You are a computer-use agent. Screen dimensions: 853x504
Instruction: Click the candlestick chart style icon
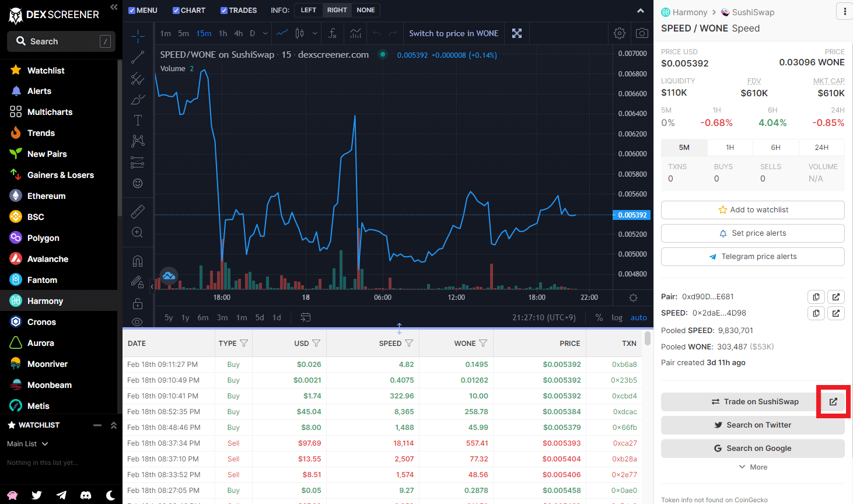click(x=299, y=33)
